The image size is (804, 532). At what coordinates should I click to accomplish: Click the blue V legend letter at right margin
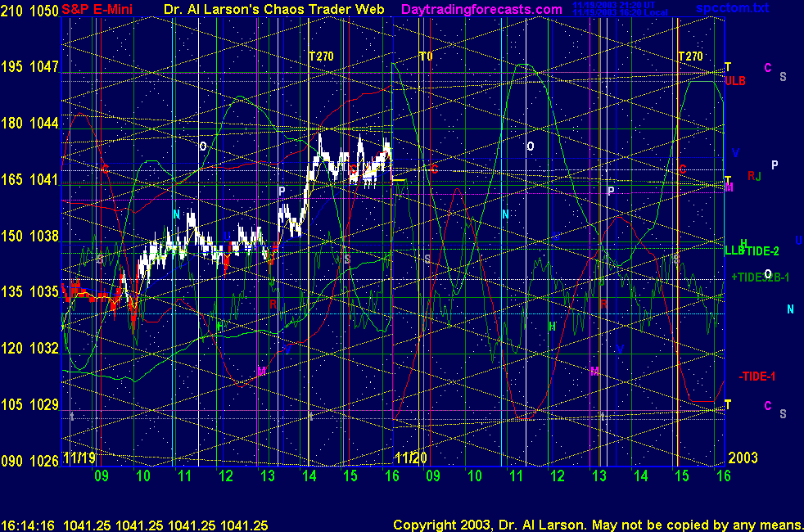point(735,153)
